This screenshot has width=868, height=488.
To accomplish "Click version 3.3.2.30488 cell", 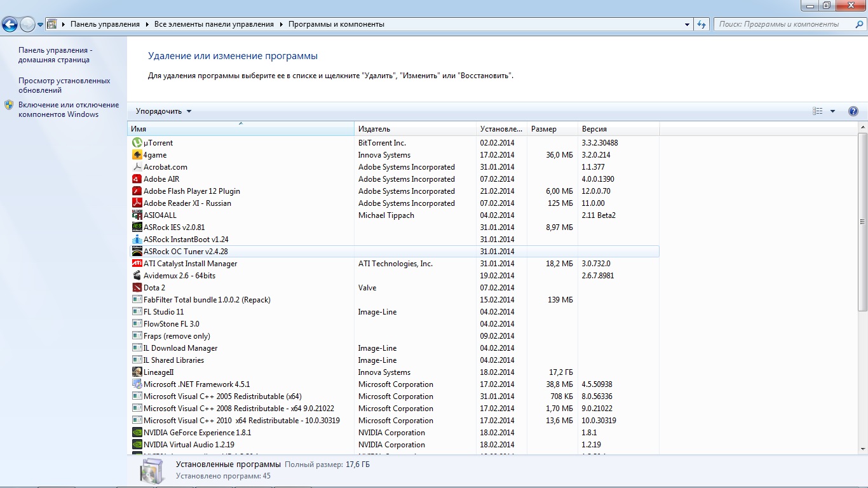I will click(599, 143).
